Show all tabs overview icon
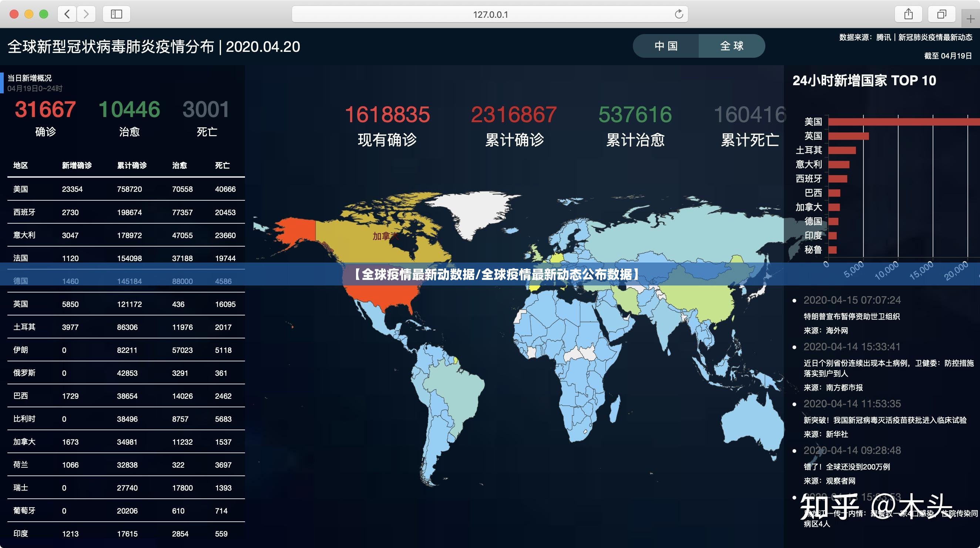 pyautogui.click(x=942, y=14)
